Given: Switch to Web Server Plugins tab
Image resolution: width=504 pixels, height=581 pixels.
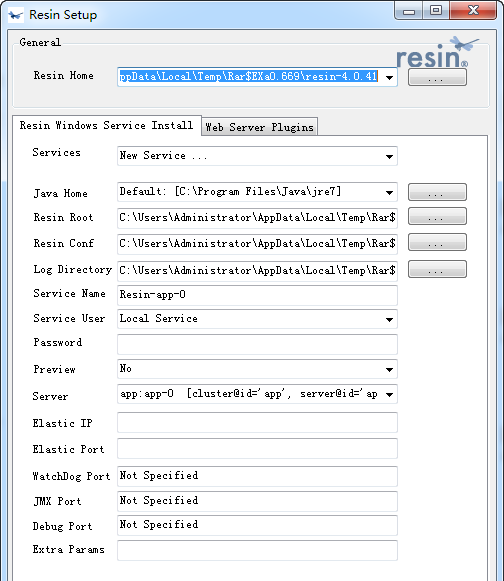Looking at the screenshot, I should pos(259,127).
